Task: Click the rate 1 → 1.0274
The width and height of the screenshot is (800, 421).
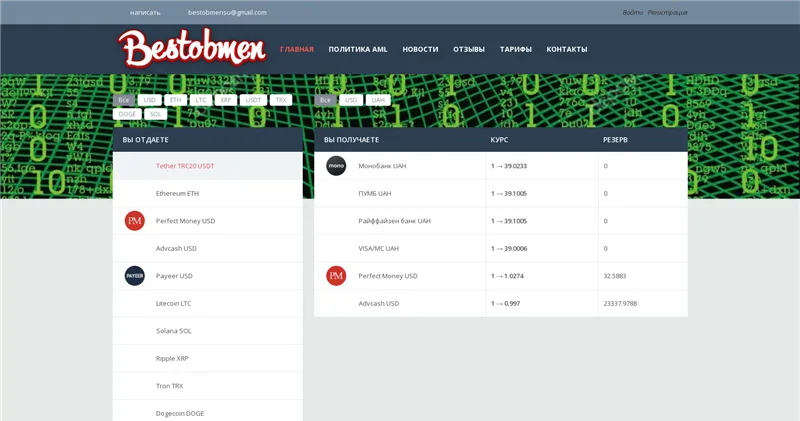Action: click(507, 276)
